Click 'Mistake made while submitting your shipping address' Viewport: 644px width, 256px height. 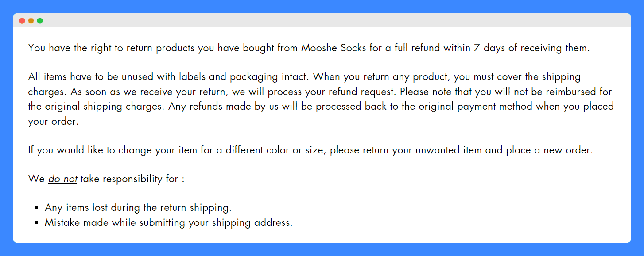coord(169,222)
